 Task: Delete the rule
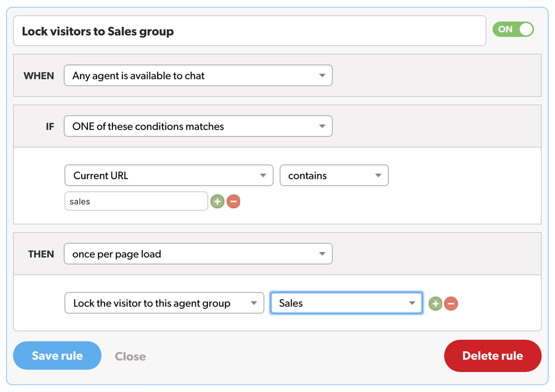pos(492,355)
